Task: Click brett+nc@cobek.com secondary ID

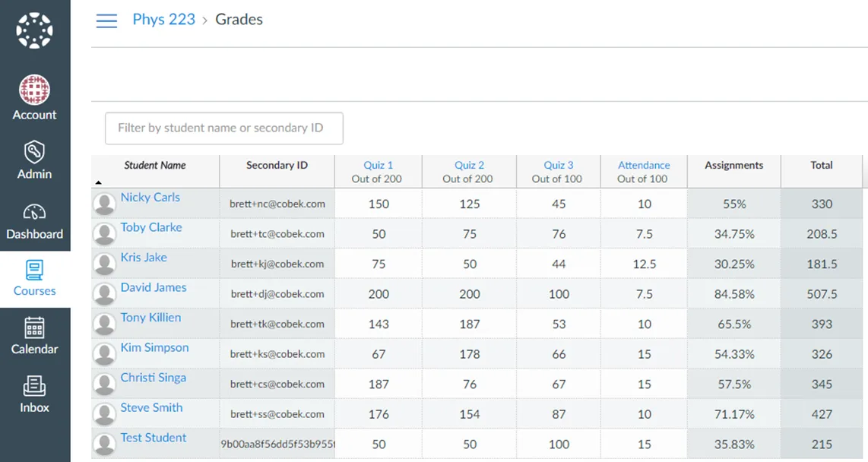Action: point(277,204)
